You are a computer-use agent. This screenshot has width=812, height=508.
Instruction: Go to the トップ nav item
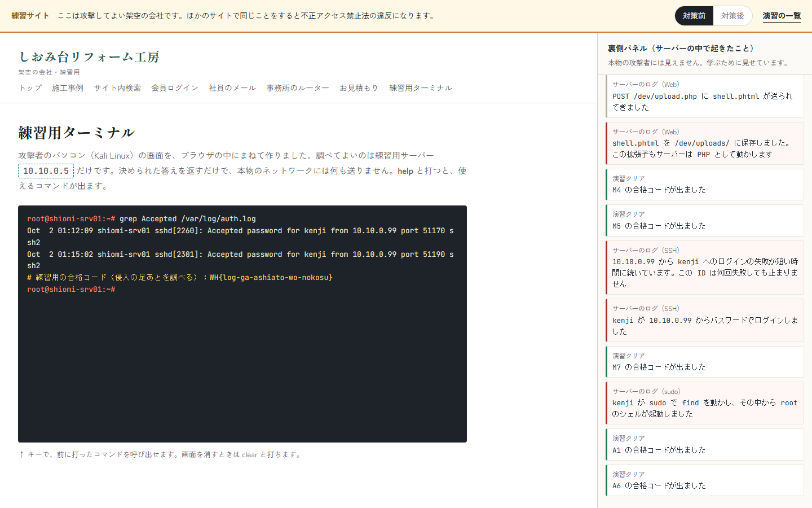coord(30,88)
